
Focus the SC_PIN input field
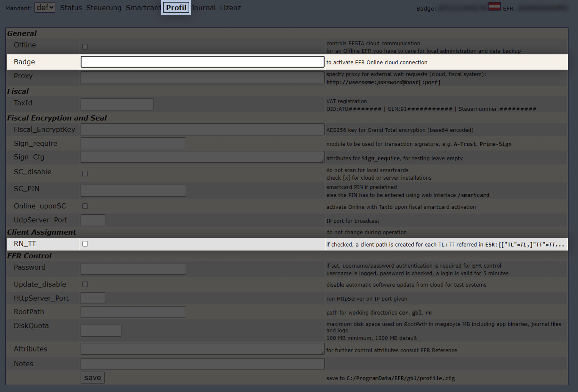[x=133, y=191]
